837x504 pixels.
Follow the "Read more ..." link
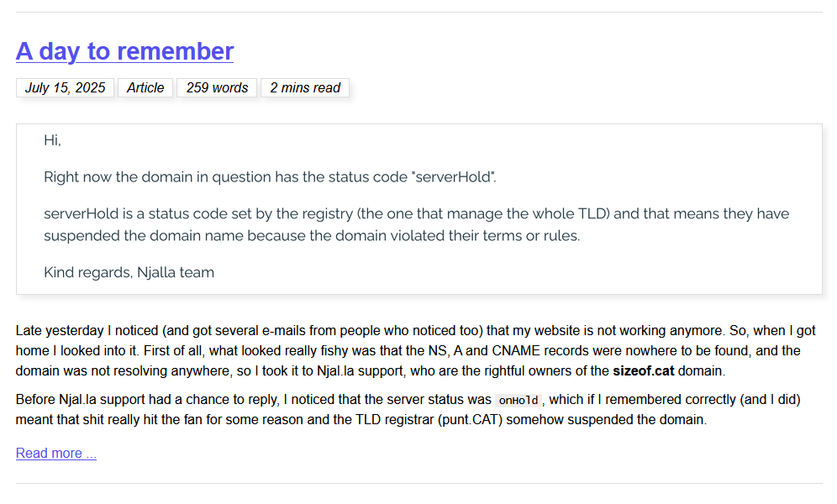(x=56, y=453)
